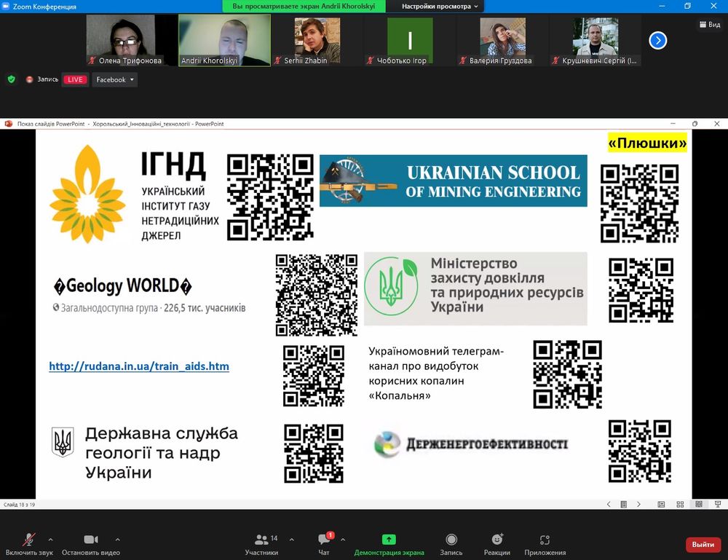The width and height of the screenshot is (728, 560).
Task: Change layout with the Вид button
Action: tap(710, 24)
